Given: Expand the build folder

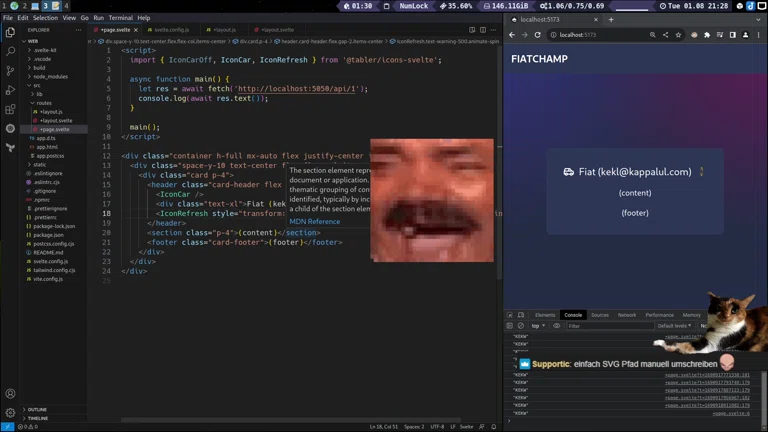Looking at the screenshot, I should click(x=39, y=68).
